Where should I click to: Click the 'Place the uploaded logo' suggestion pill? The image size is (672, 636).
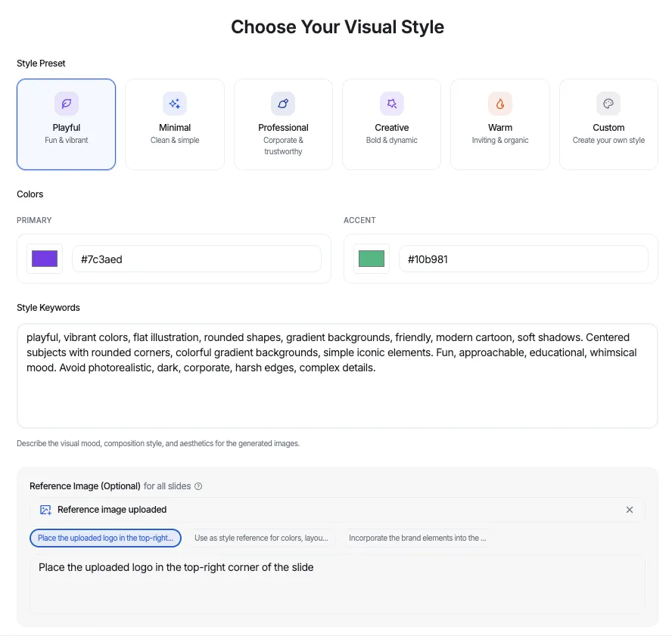105,538
